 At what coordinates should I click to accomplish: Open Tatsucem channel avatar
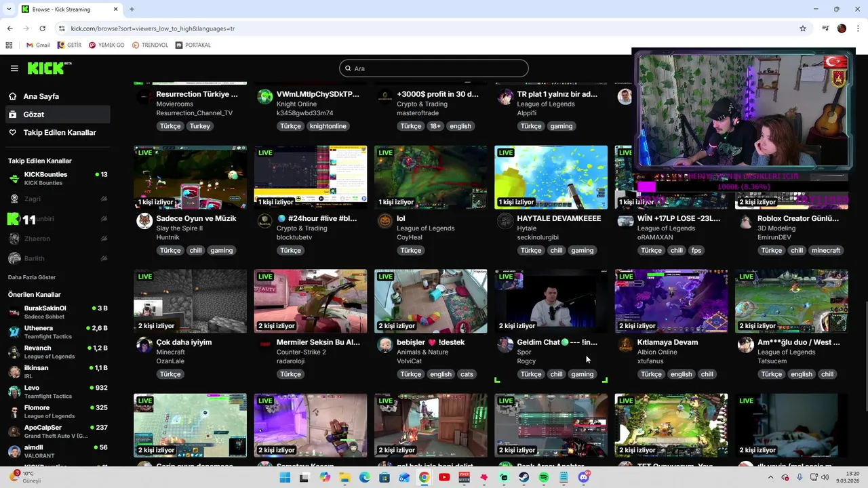746,345
